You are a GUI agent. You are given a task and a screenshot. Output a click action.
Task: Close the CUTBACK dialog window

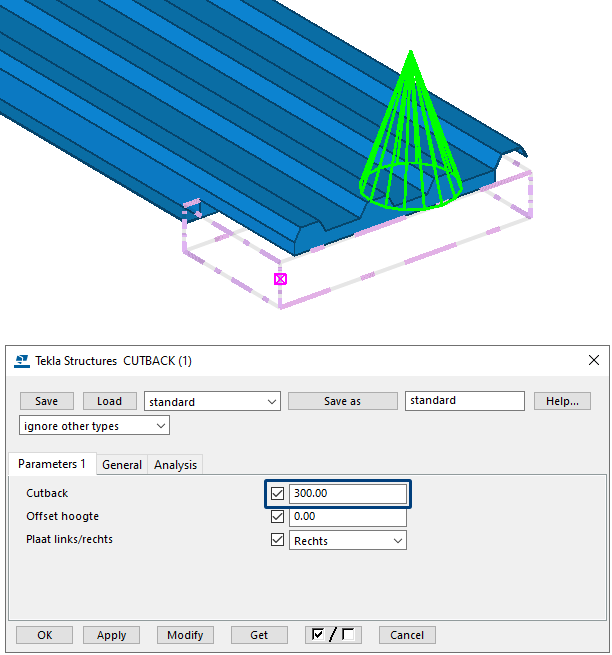(594, 360)
